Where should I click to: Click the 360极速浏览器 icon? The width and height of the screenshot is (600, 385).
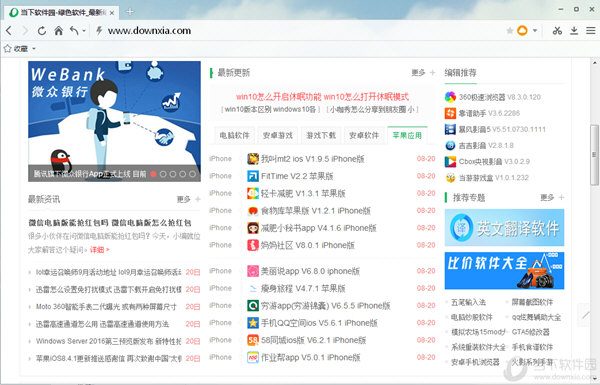pyautogui.click(x=450, y=97)
